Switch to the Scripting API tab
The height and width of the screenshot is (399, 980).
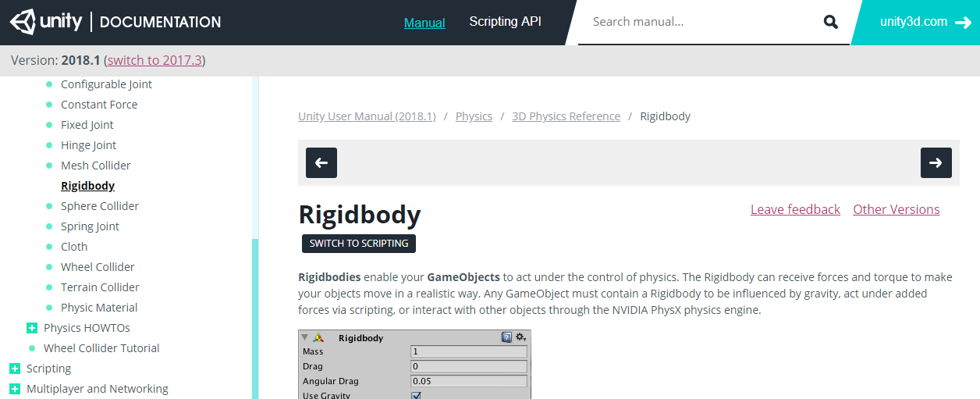point(505,22)
